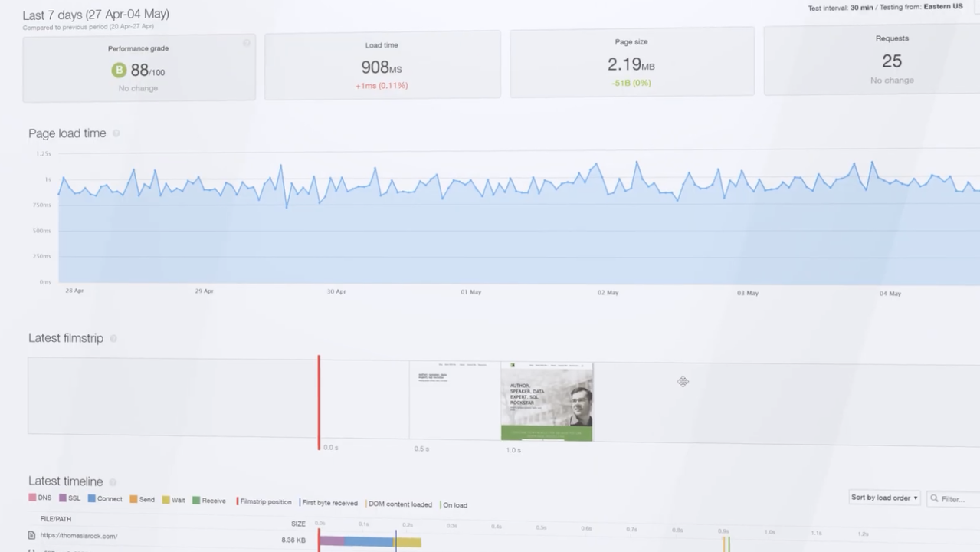Select the Requests summary card

(872, 60)
